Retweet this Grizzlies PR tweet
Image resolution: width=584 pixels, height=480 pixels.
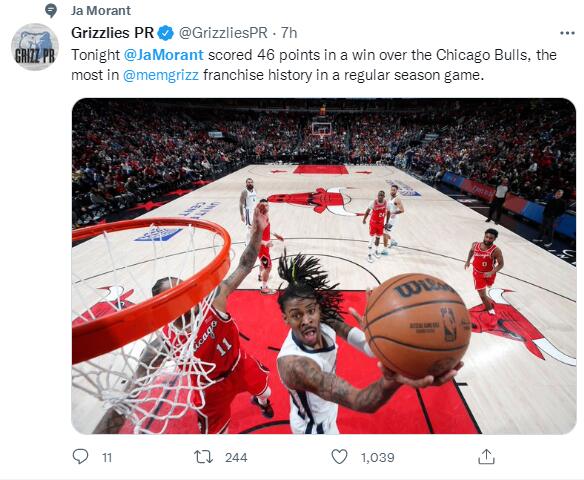click(204, 457)
